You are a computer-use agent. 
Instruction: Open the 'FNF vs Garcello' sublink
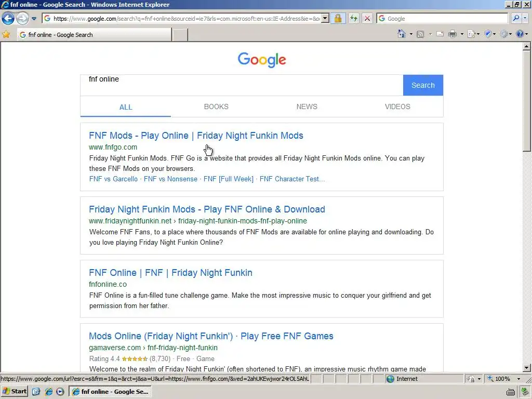tap(113, 179)
